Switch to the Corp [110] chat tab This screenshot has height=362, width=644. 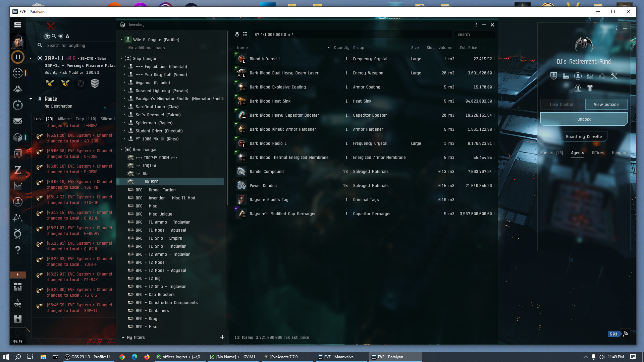tap(86, 119)
